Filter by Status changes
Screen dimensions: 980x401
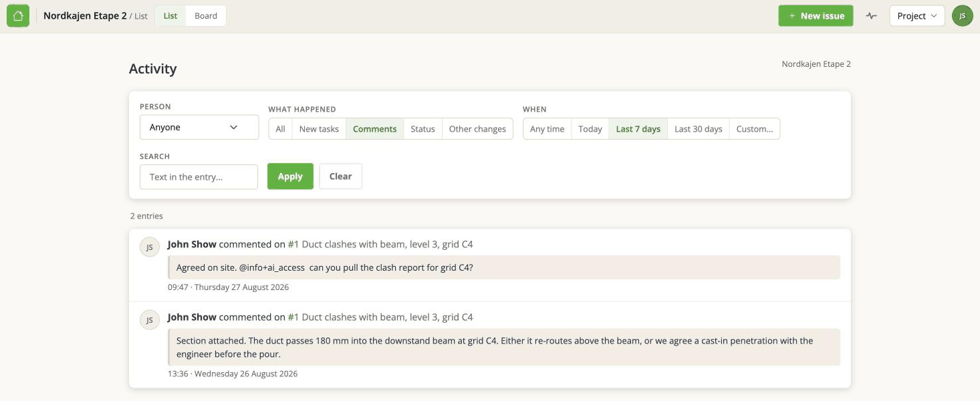click(x=422, y=129)
